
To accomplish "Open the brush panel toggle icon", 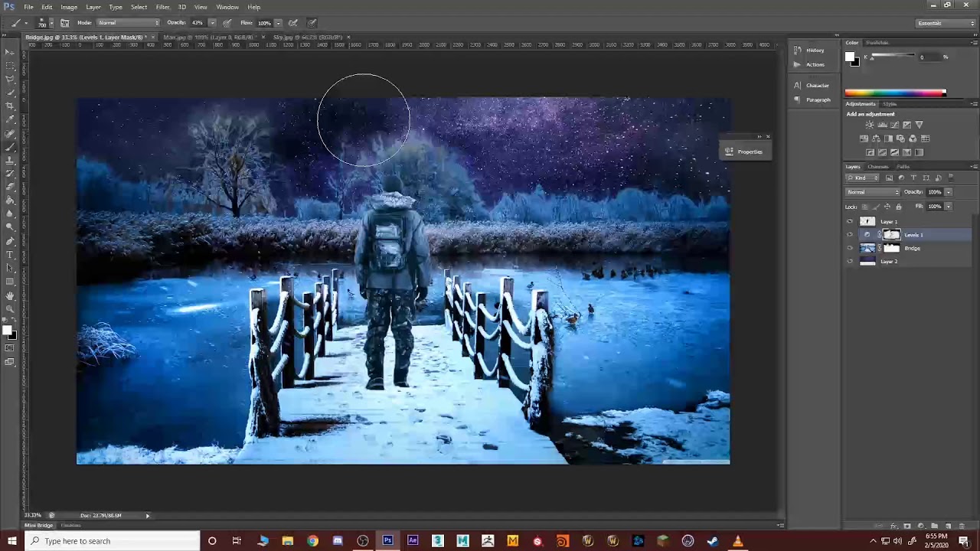I will (64, 23).
